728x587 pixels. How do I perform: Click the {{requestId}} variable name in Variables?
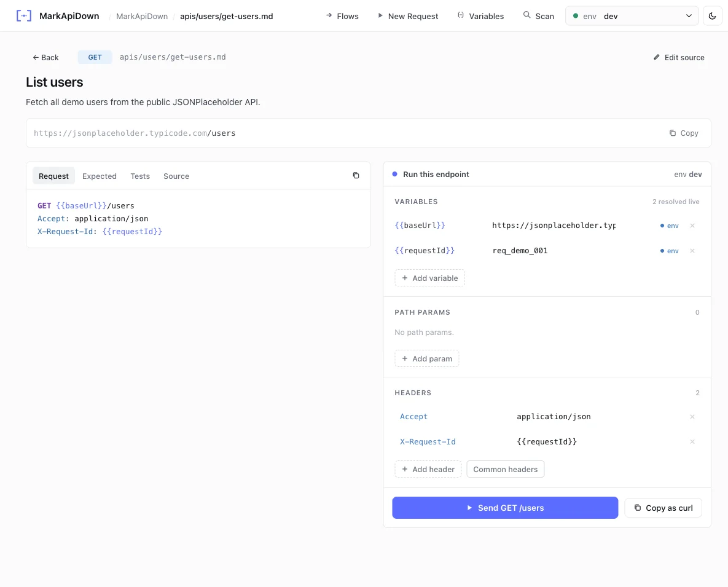[x=425, y=251]
